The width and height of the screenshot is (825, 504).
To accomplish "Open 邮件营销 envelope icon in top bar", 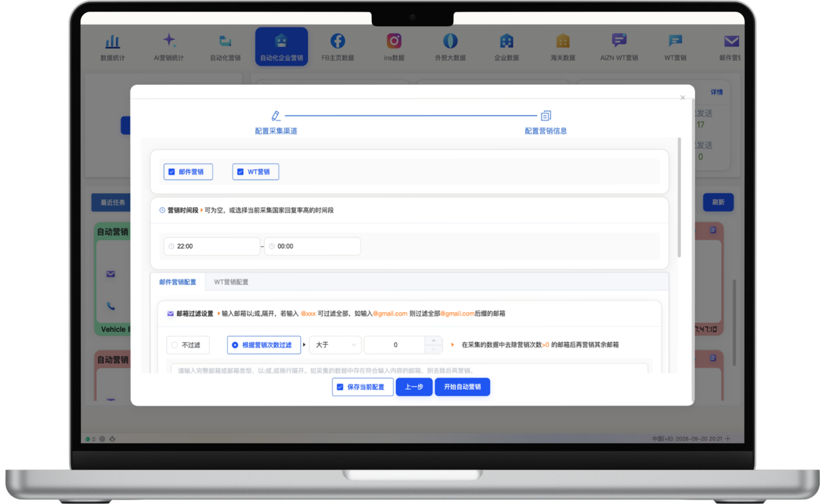I will (731, 41).
